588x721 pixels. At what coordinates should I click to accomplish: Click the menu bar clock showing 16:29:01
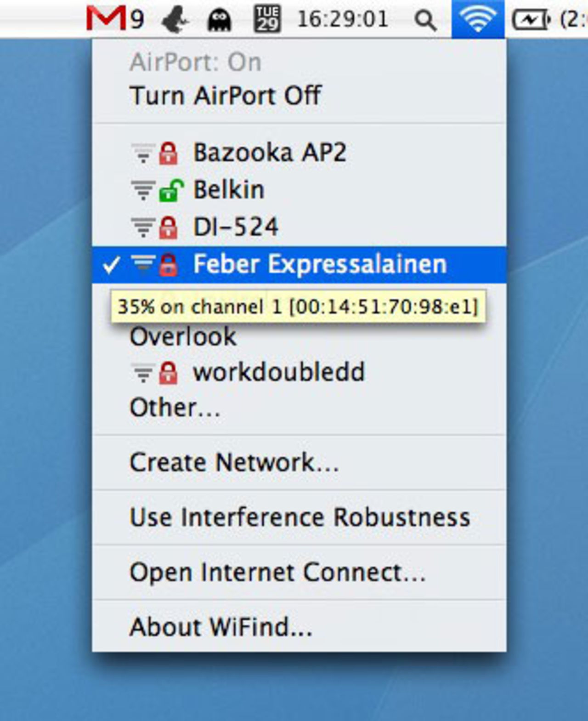(x=343, y=19)
